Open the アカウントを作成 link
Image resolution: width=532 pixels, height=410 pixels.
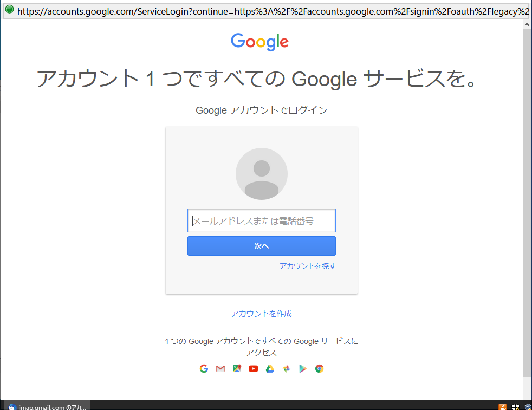point(261,314)
